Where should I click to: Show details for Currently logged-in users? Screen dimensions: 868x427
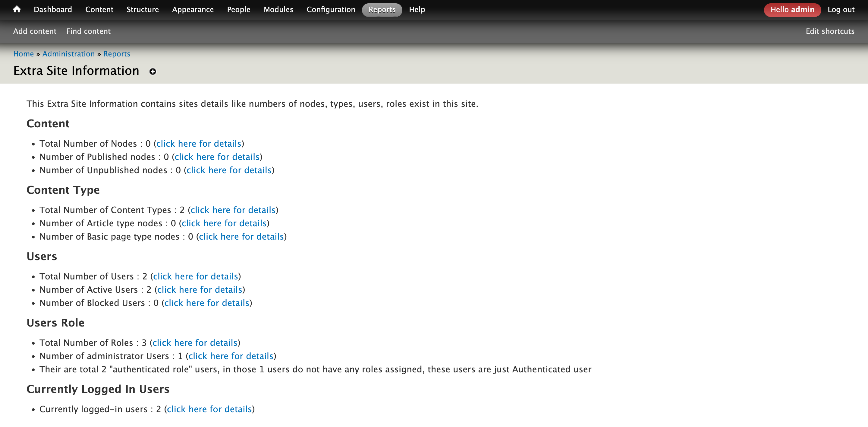[209, 409]
